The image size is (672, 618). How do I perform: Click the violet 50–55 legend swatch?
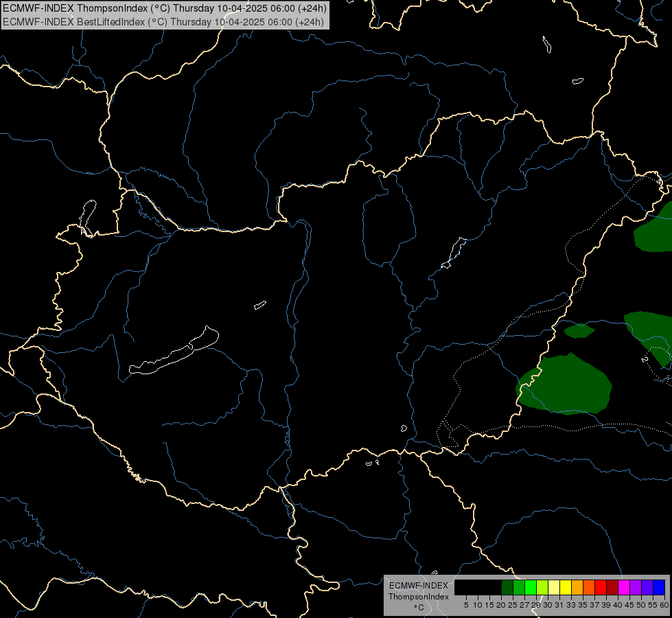coord(647,588)
